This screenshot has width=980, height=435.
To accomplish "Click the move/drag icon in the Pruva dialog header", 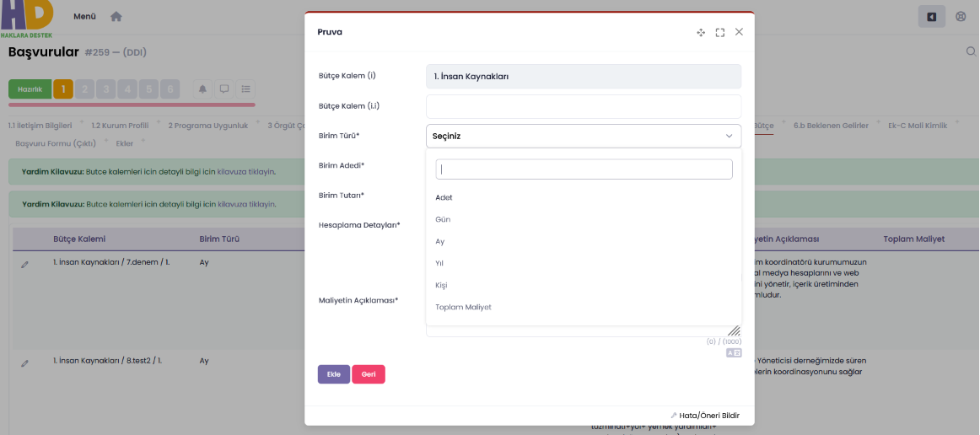I will point(701,32).
